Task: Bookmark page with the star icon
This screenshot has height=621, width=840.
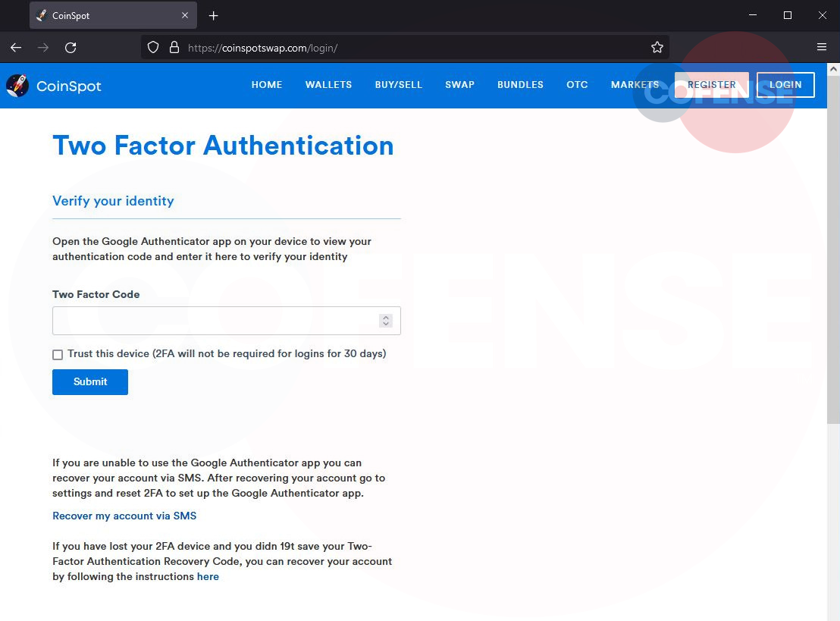Action: tap(657, 47)
